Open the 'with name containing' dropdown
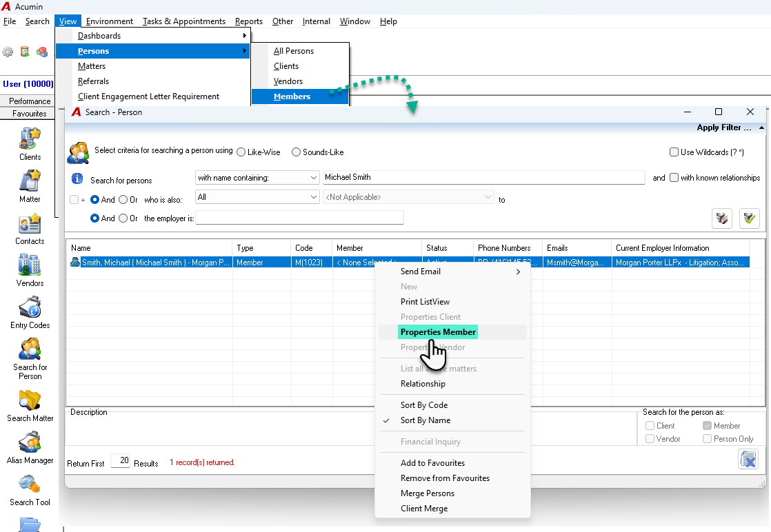The image size is (771, 532). point(257,178)
